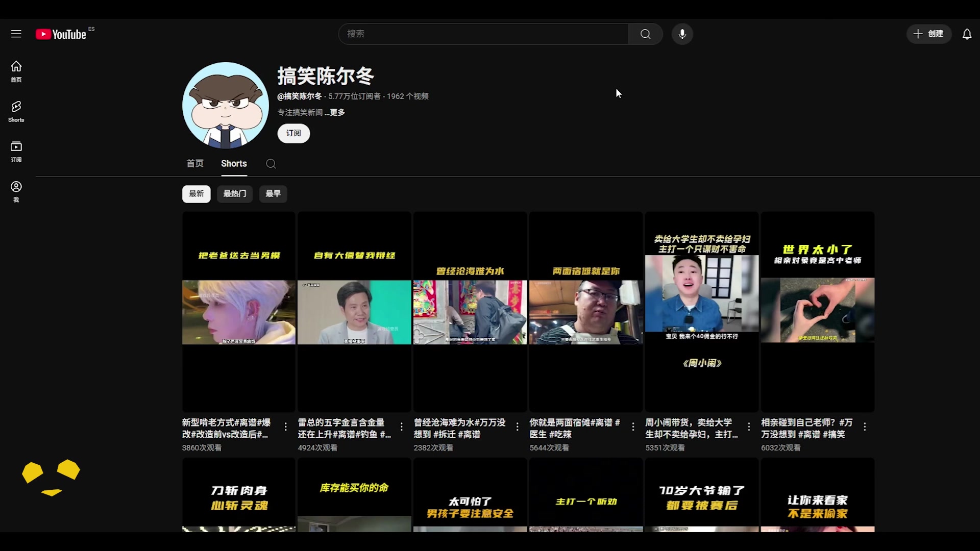Viewport: 980px width, 551px height.
Task: Click the search magnifier button
Action: pyautogui.click(x=646, y=34)
